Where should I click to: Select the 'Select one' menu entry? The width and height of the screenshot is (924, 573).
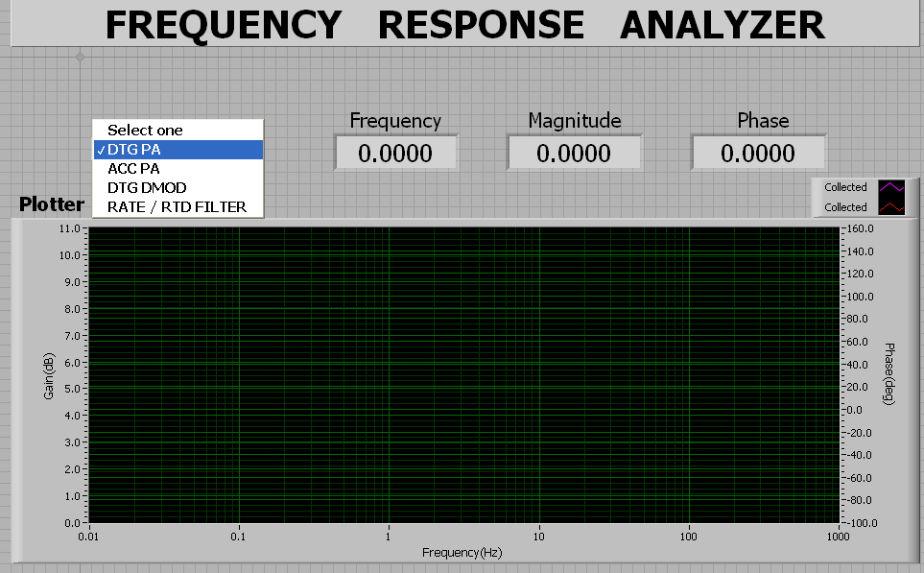(x=178, y=131)
